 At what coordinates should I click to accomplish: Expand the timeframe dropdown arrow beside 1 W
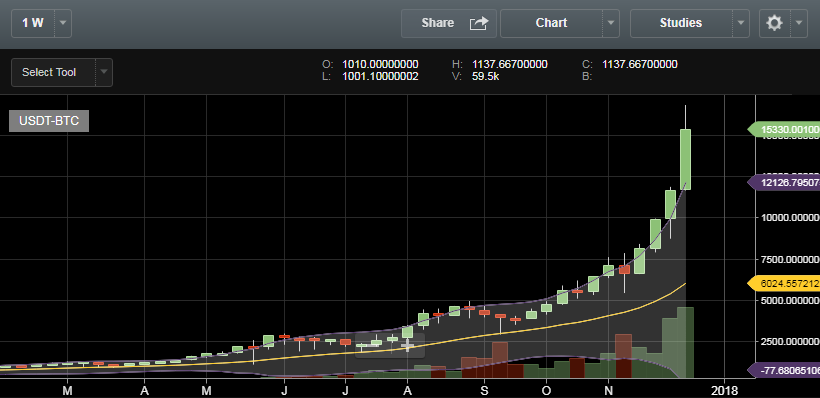pos(63,23)
